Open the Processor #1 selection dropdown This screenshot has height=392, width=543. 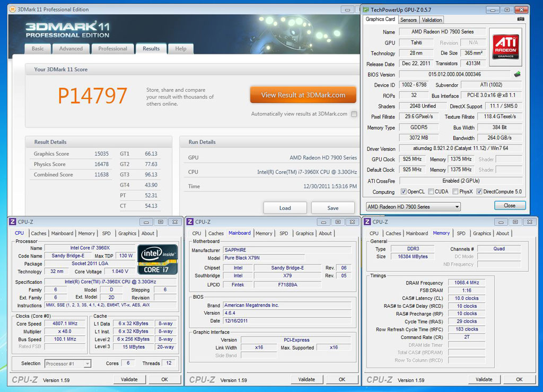point(68,363)
